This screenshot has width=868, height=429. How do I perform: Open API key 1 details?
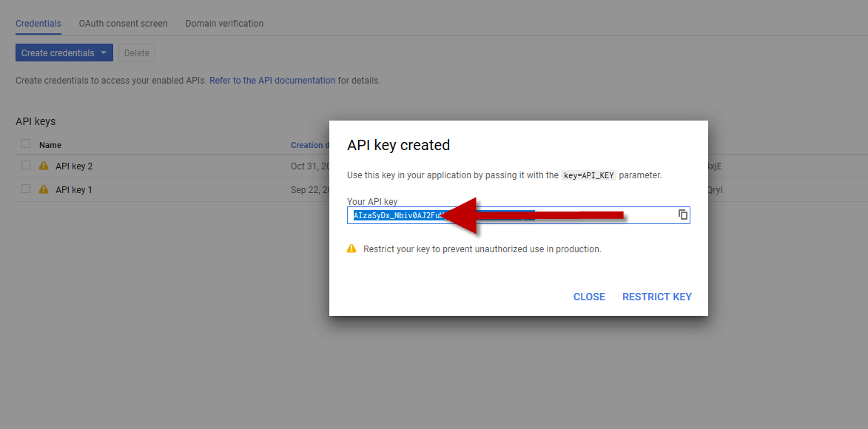point(73,189)
